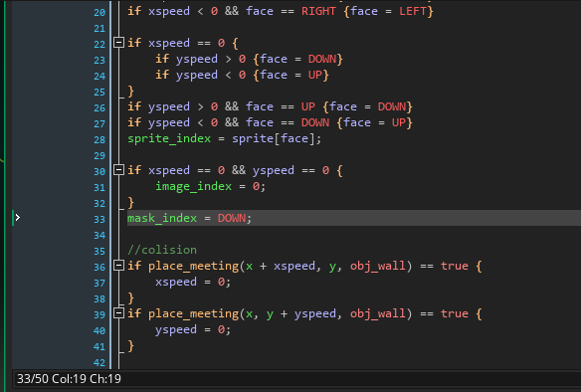Click the '33/50 Col:19 Ch:19' status bar text

[69, 379]
